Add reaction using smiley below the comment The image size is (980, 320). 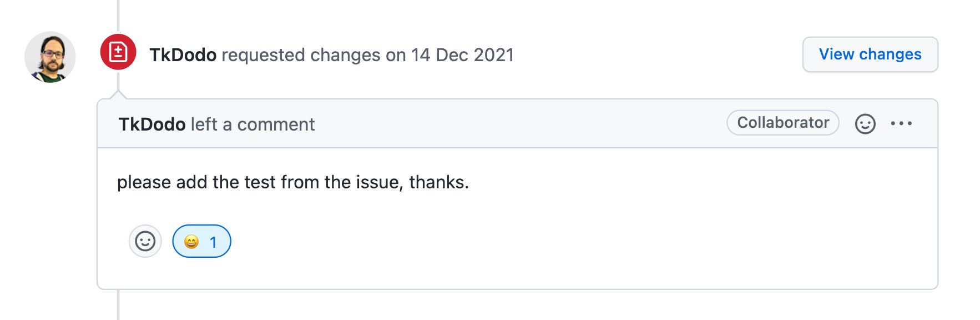coord(145,241)
